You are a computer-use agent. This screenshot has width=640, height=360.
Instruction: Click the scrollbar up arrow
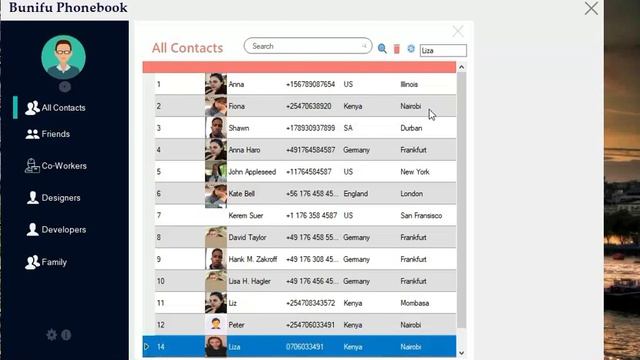[x=461, y=67]
